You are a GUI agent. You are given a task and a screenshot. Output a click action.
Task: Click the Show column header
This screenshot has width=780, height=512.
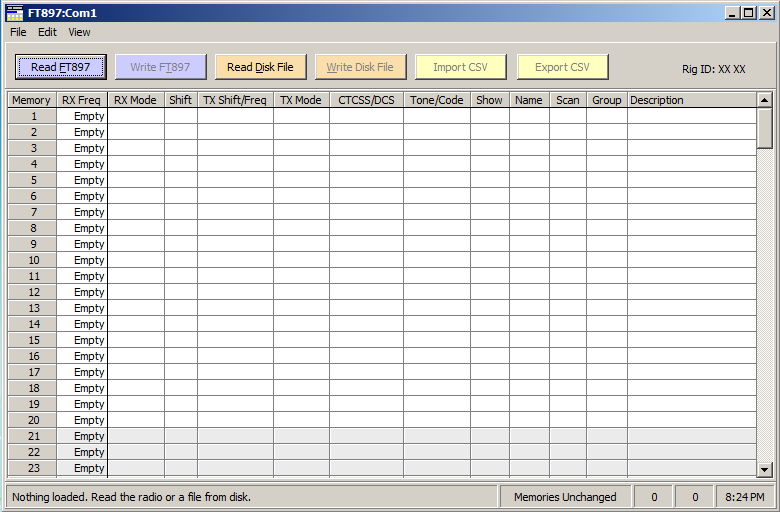[489, 100]
